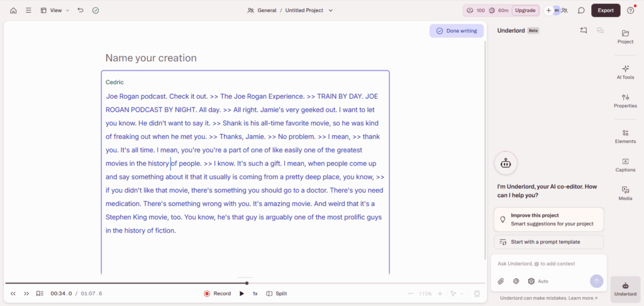Click the Beta badge next to Underlord
This screenshot has width=644, height=306.
(x=533, y=30)
